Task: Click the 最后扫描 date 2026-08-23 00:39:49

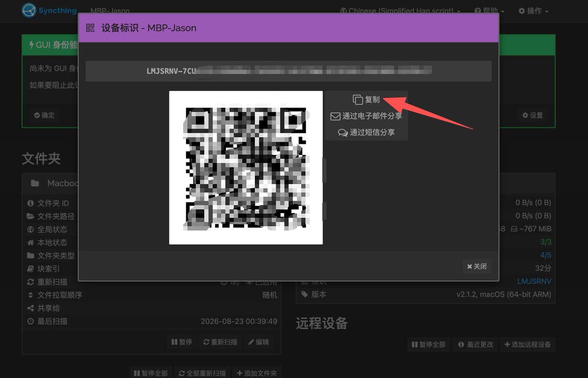Action: pos(239,321)
